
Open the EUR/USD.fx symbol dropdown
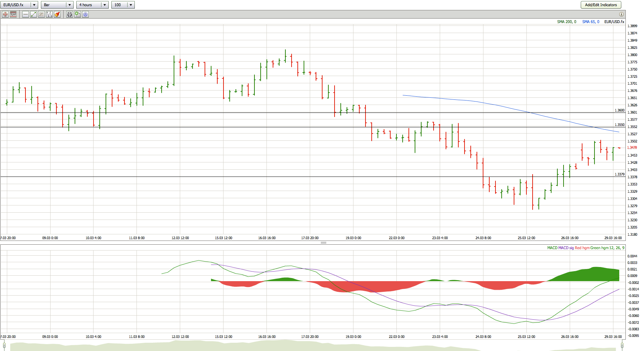[x=34, y=5]
